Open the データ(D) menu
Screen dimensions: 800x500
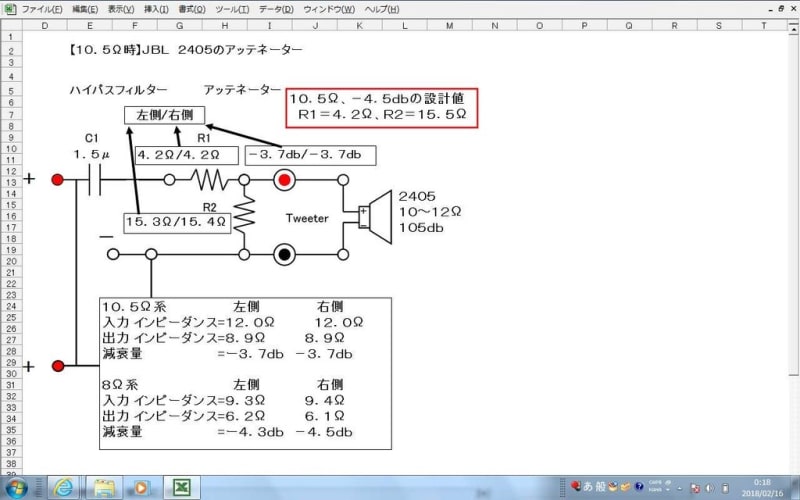pos(276,9)
